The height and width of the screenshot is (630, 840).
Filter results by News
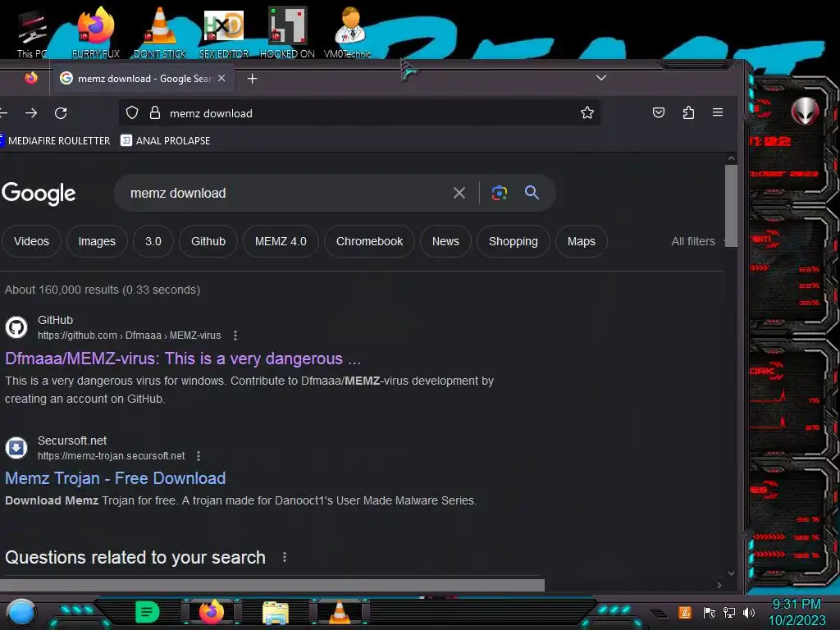click(445, 242)
